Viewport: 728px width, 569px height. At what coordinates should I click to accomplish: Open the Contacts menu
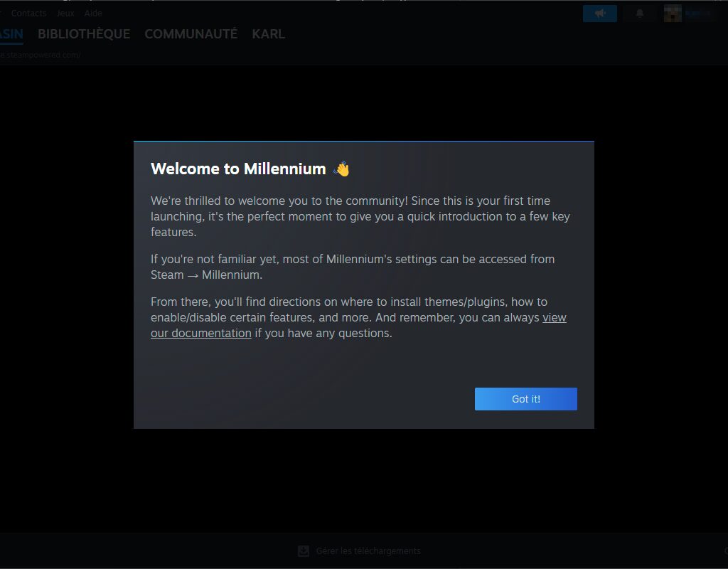click(28, 13)
